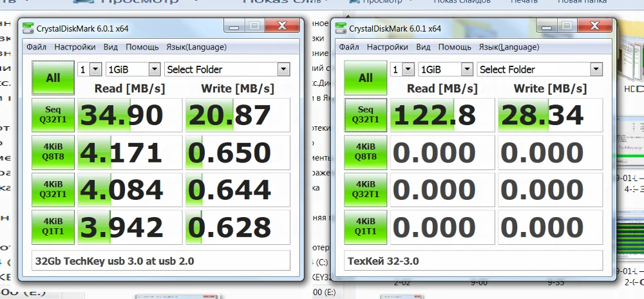This screenshot has height=299, width=644.
Task: Click Seq write value 20.87 in left window
Action: [x=238, y=115]
